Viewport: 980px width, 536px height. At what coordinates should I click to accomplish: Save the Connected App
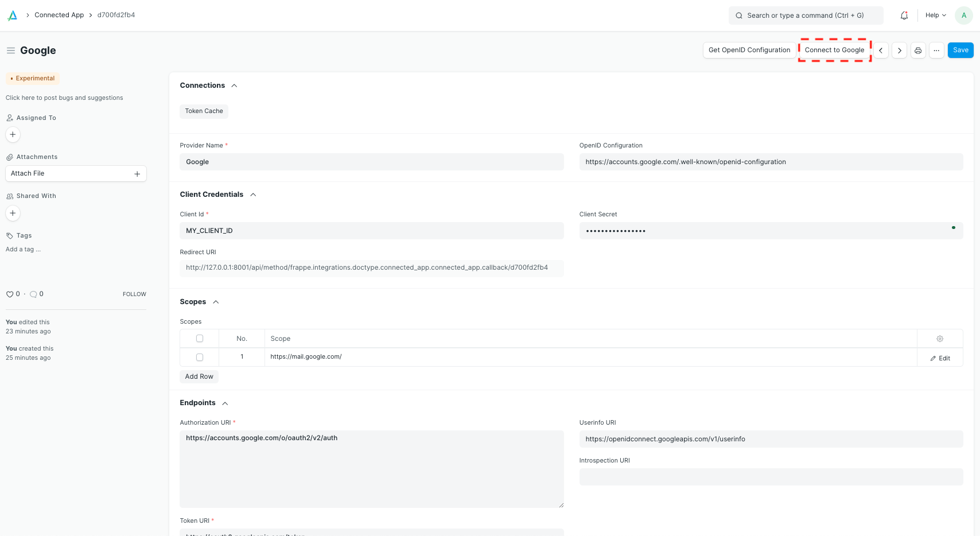960,51
